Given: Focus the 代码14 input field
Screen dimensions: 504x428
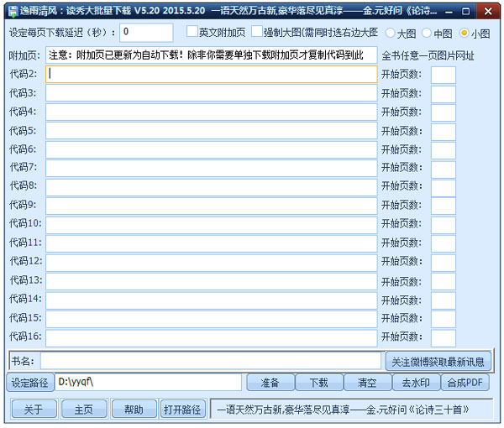Looking at the screenshot, I should pos(211,300).
